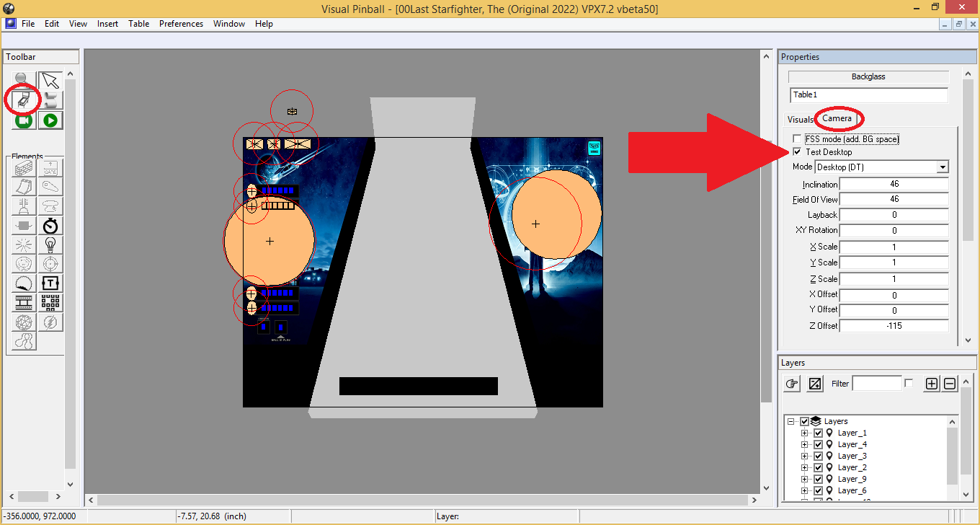The image size is (980, 525).
Task: Select the EM Reel filmstrip tool
Action: pos(24,303)
